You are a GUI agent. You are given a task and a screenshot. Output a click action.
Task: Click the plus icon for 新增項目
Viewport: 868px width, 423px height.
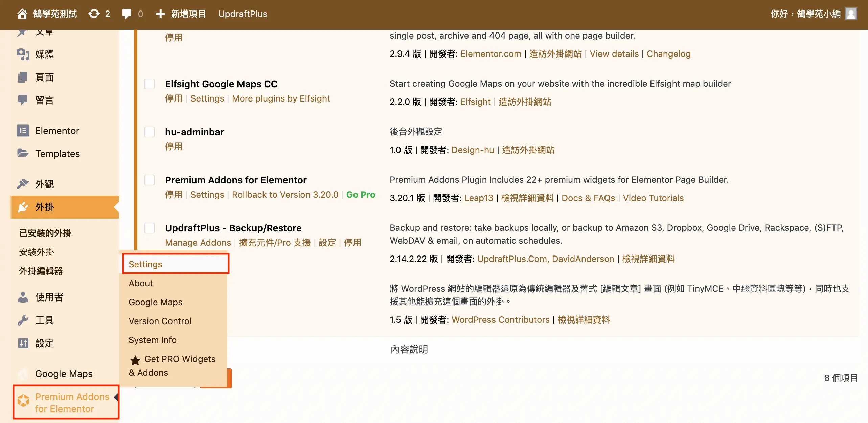click(x=160, y=14)
